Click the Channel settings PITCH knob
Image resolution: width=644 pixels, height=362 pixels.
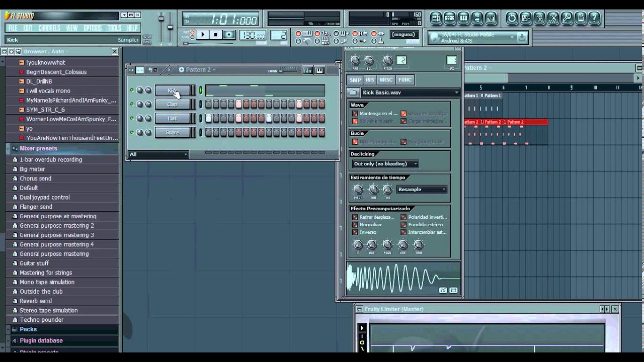pos(387,60)
